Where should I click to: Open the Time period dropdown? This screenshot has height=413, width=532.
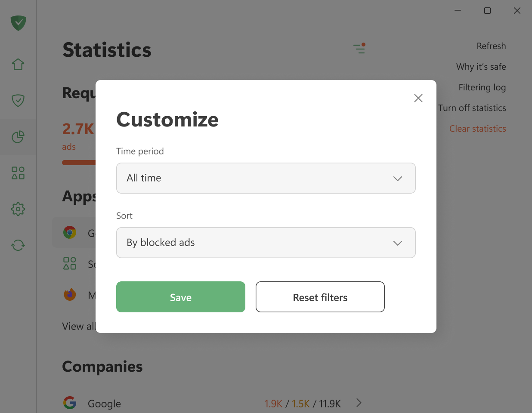[x=266, y=178]
